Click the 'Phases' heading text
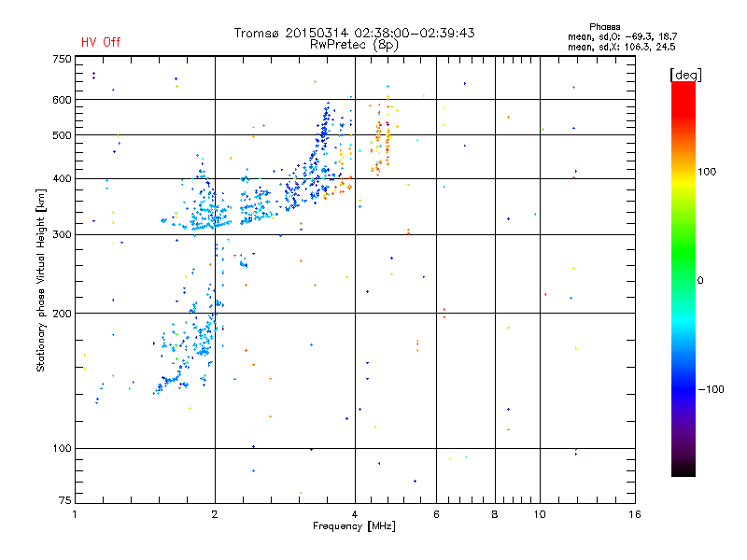Viewport: 747px width, 560px height. 604,27
